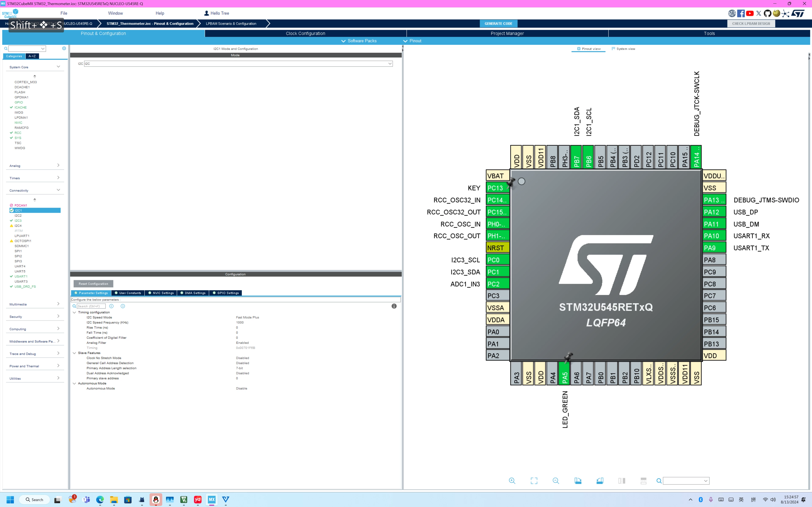The height and width of the screenshot is (507, 812).
Task: Open the ST YouTube channel icon
Action: pyautogui.click(x=750, y=13)
